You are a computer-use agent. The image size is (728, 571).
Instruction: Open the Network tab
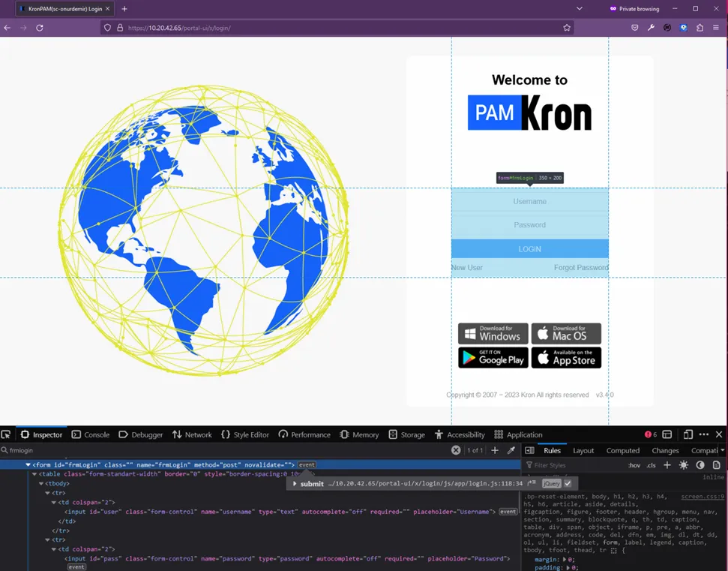[192, 434]
